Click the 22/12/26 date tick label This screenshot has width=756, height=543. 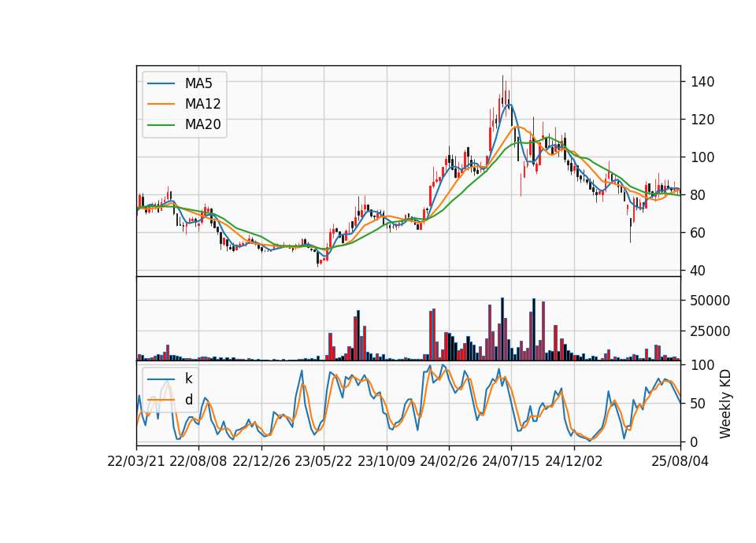click(x=261, y=461)
